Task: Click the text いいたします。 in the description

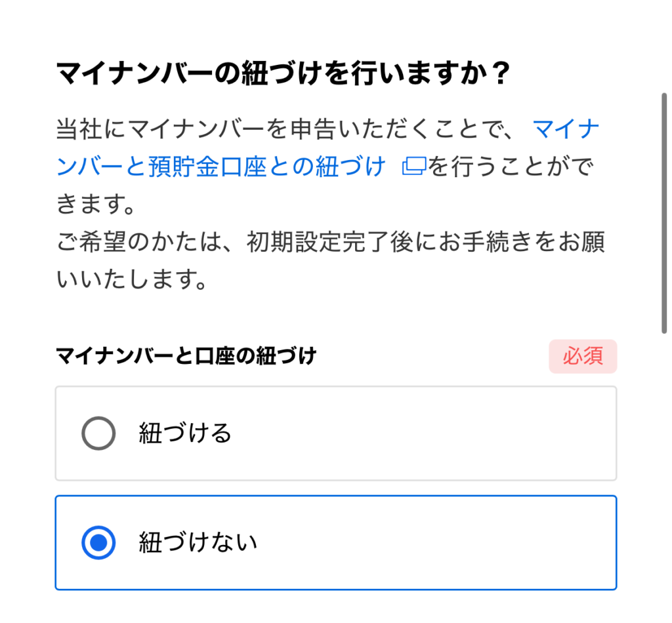Action: [131, 281]
